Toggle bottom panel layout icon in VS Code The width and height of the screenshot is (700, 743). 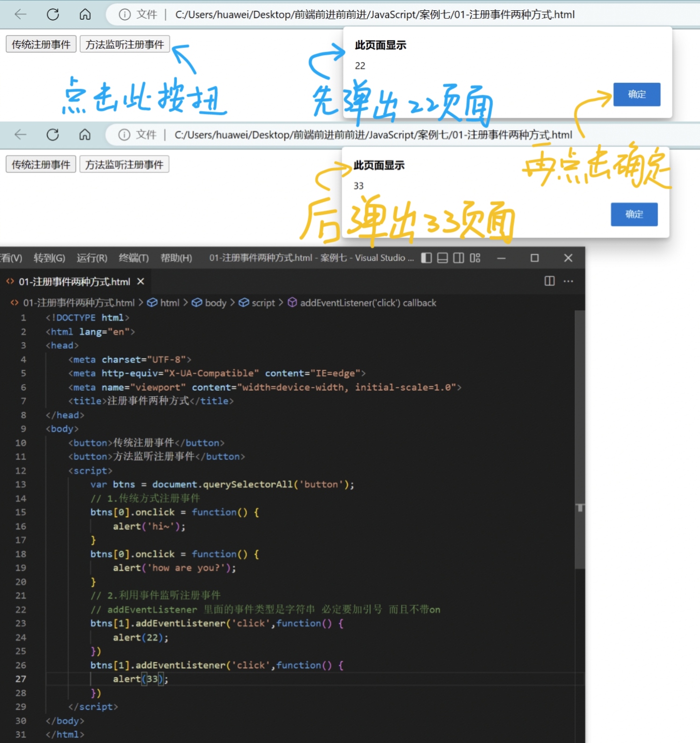pyautogui.click(x=443, y=258)
